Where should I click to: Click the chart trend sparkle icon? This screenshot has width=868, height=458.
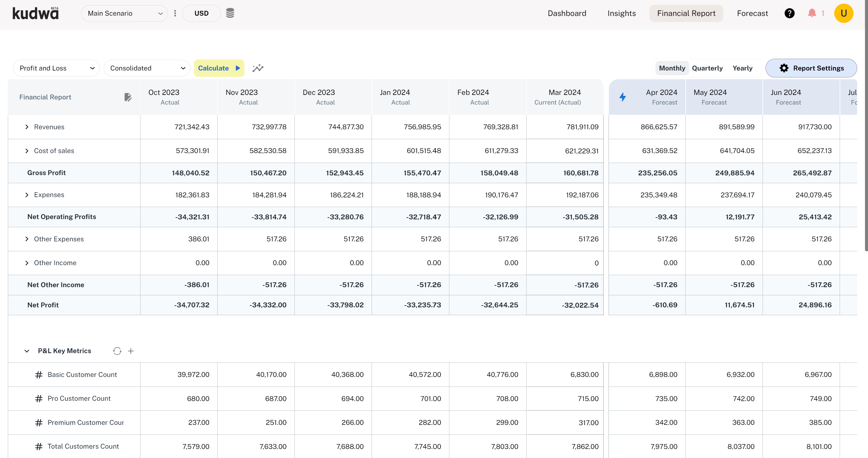(x=258, y=68)
